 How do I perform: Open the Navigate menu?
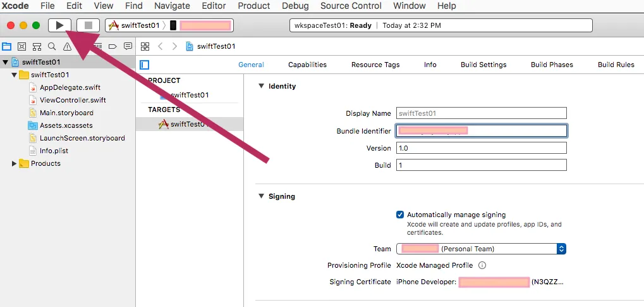click(172, 6)
